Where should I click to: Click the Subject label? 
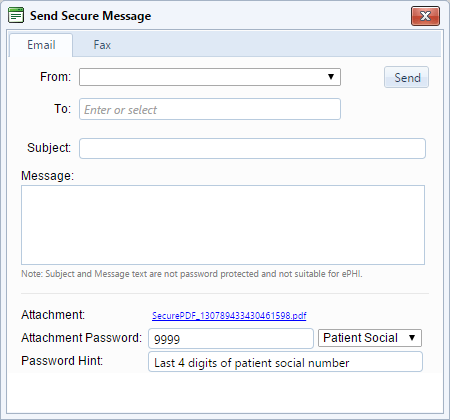point(49,148)
